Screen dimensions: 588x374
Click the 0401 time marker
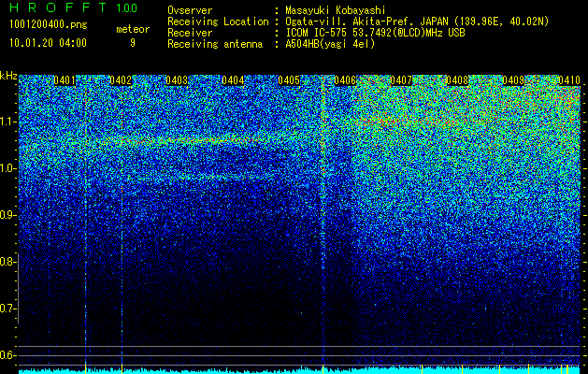point(65,80)
